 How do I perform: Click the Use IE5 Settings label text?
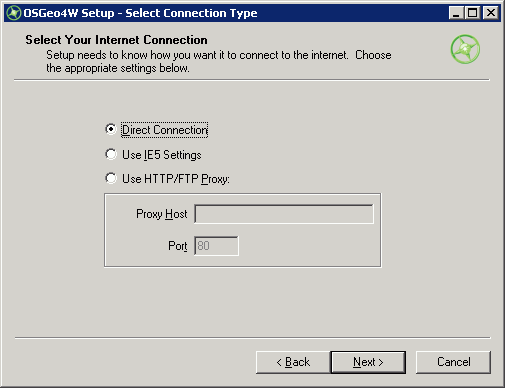(162, 155)
